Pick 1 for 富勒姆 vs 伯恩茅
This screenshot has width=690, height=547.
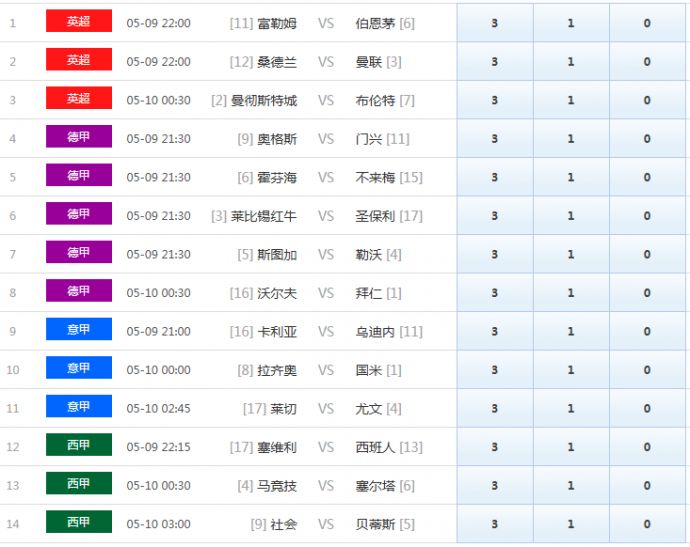[x=571, y=23]
